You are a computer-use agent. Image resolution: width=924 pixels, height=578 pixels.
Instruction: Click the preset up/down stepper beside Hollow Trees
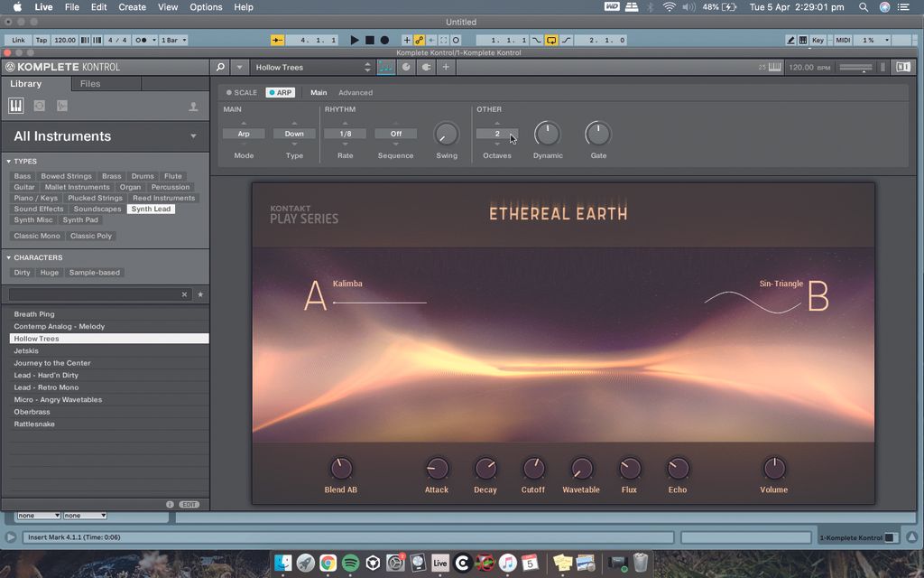(x=367, y=67)
